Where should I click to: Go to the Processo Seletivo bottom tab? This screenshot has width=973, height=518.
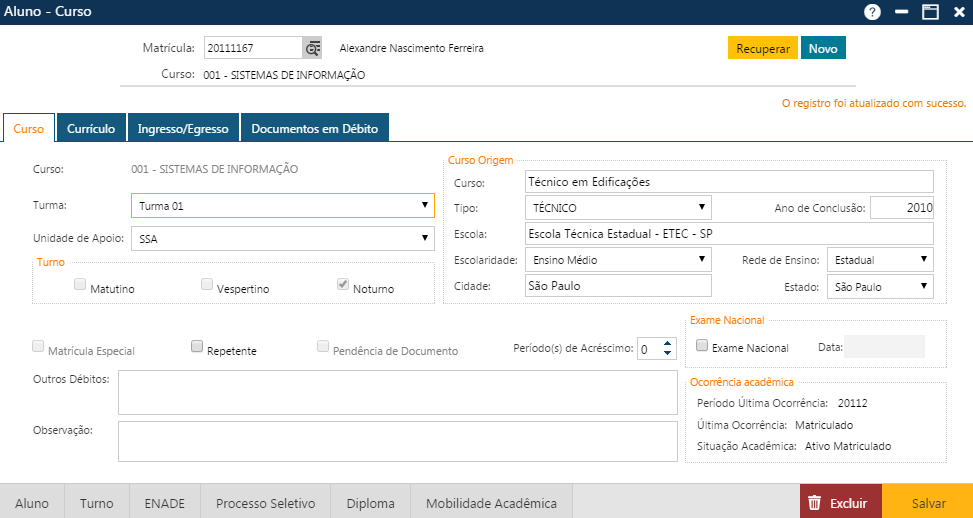pos(265,503)
